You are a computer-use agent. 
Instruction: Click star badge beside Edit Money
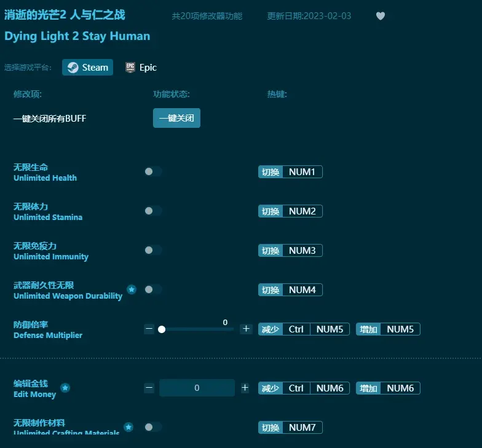[65, 388]
